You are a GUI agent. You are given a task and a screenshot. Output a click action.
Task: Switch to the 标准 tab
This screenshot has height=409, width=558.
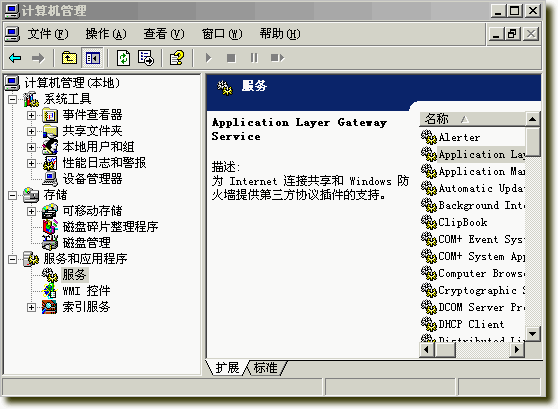265,367
